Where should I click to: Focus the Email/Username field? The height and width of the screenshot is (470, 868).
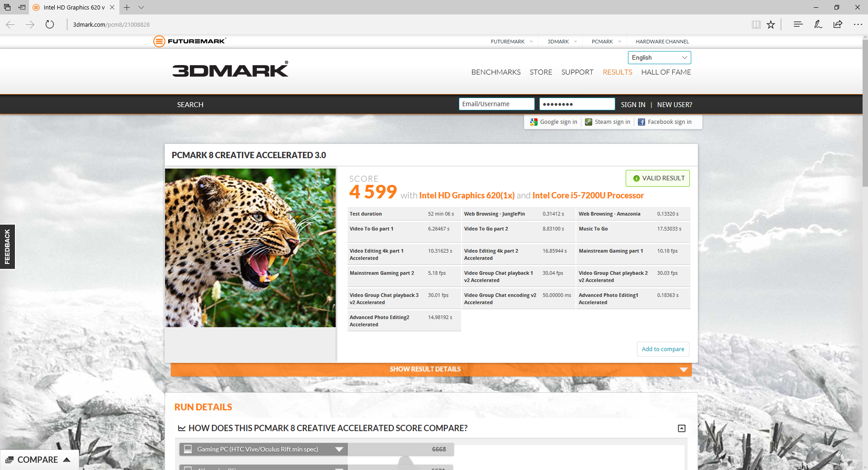click(x=496, y=104)
